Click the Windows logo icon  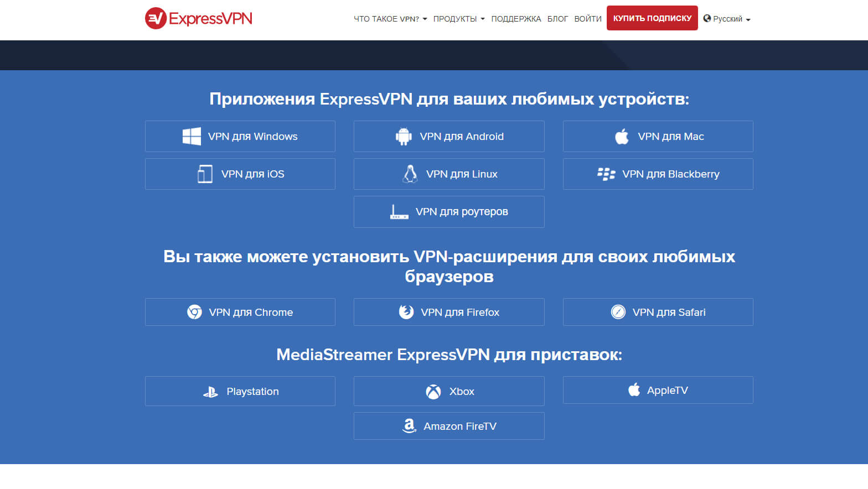(x=192, y=136)
